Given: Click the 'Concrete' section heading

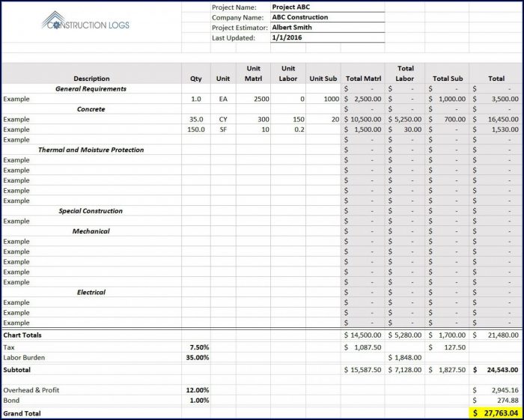Looking at the screenshot, I should (x=91, y=109).
